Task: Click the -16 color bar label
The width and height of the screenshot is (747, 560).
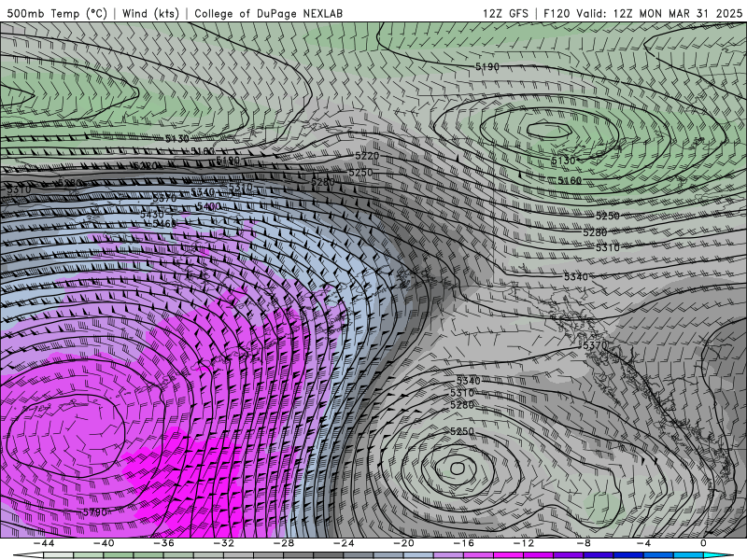Action: pyautogui.click(x=463, y=543)
